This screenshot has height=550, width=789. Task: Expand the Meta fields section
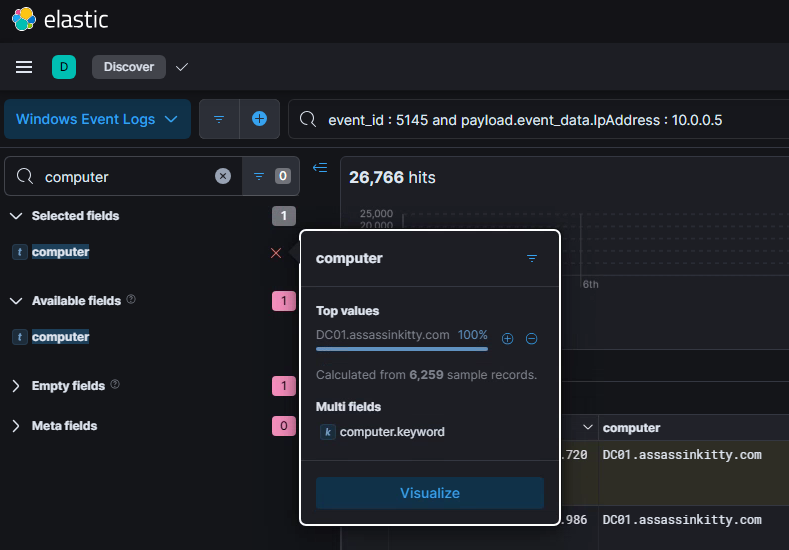[x=16, y=426]
